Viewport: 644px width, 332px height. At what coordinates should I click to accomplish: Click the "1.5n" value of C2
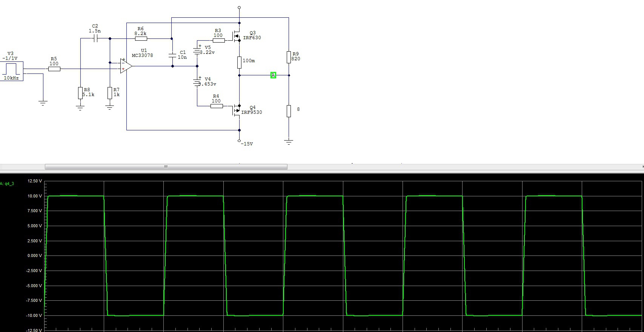pyautogui.click(x=95, y=31)
